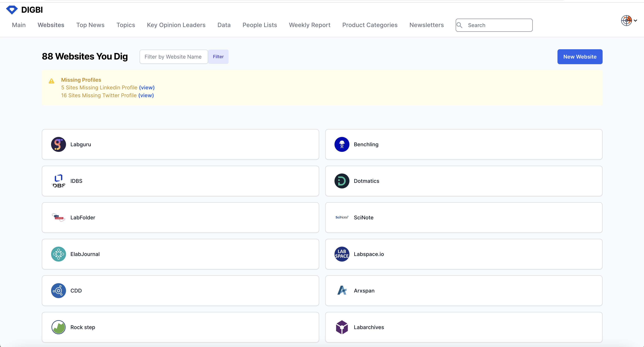Screen dimensions: 644x347
Task: Open the Labspace.io website name
Action: (x=369, y=254)
